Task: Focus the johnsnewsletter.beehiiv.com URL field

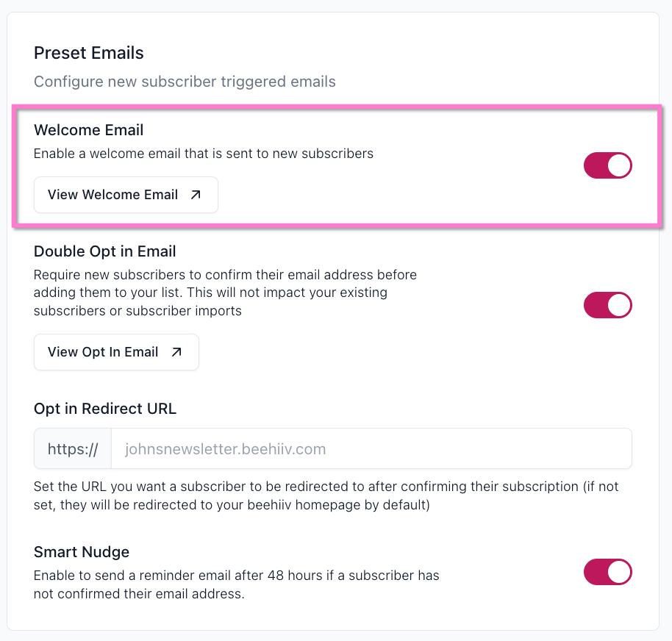Action: tap(371, 448)
